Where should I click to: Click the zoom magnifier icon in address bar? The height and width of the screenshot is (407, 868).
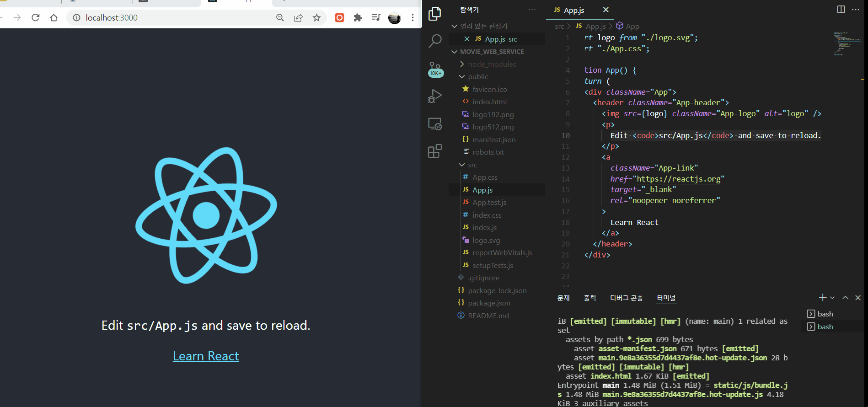[280, 17]
